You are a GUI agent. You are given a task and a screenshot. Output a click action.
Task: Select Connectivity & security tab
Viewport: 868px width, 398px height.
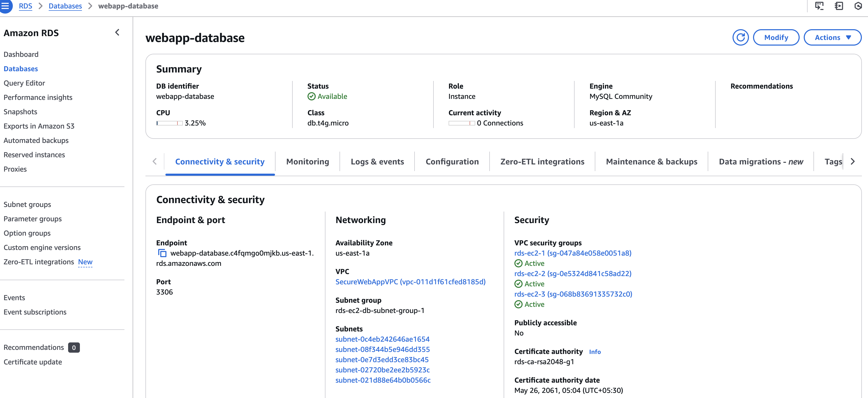click(x=220, y=162)
